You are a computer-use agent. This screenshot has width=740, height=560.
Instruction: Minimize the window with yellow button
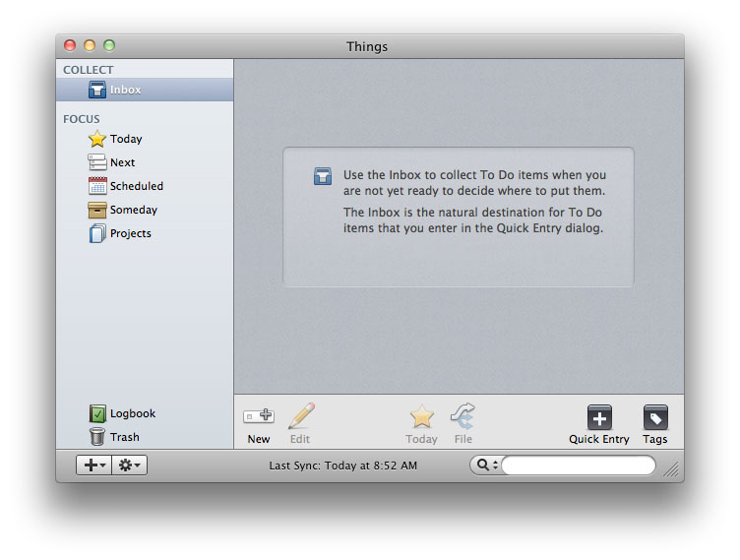pos(90,45)
